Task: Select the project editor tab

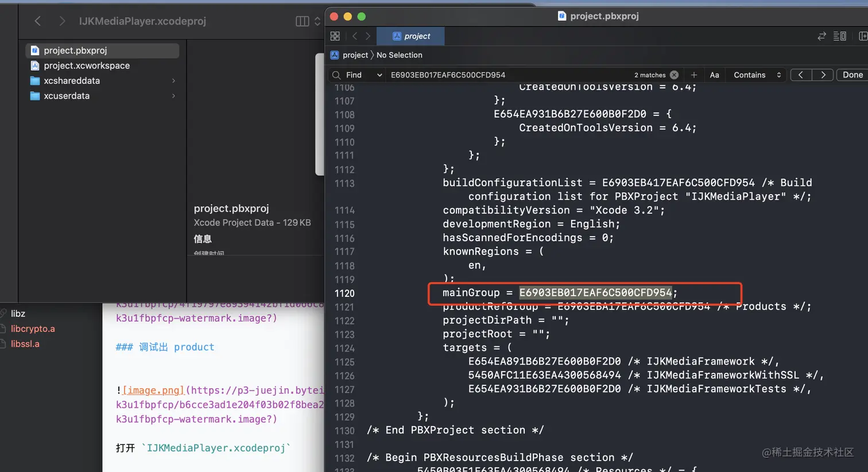Action: (411, 36)
